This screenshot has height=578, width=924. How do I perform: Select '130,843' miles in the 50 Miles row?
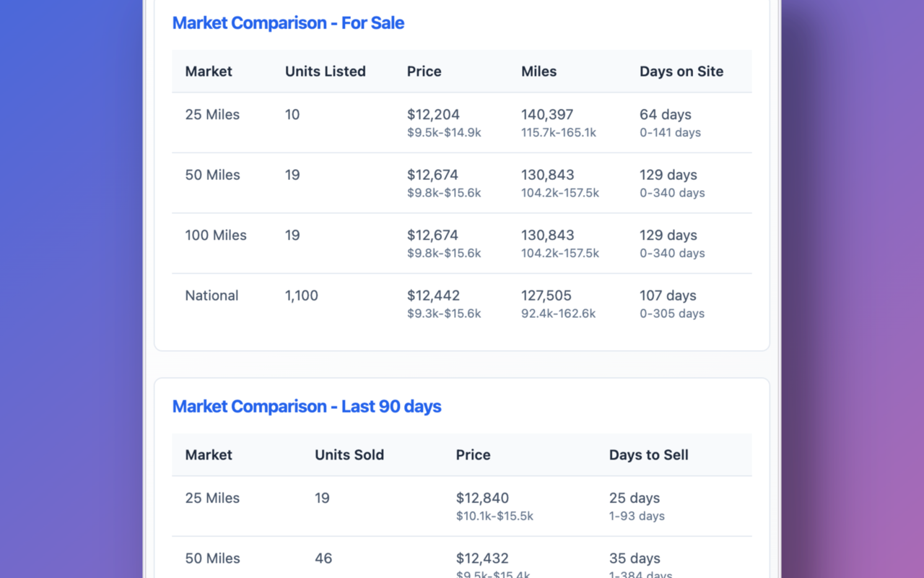coord(548,175)
